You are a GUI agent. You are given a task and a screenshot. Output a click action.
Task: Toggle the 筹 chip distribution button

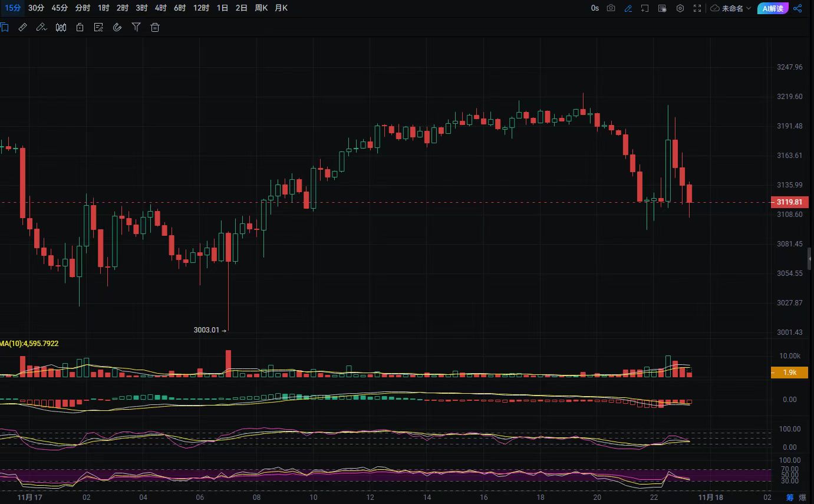790,498
